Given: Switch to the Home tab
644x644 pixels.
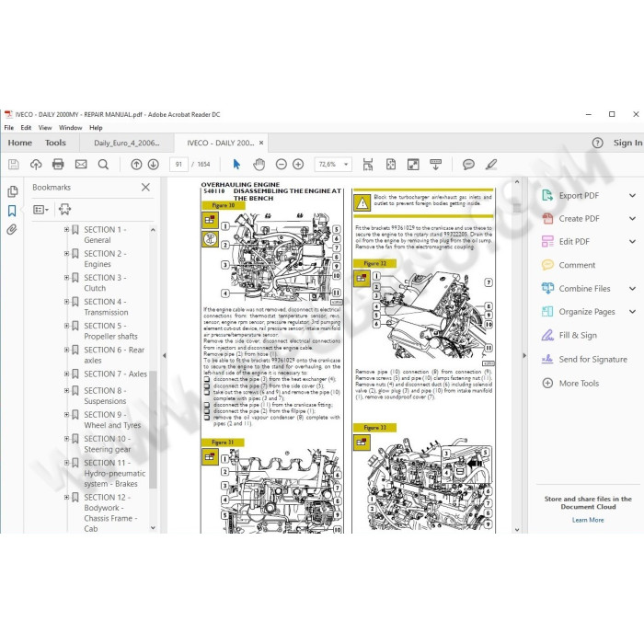Looking at the screenshot, I should pos(19,143).
